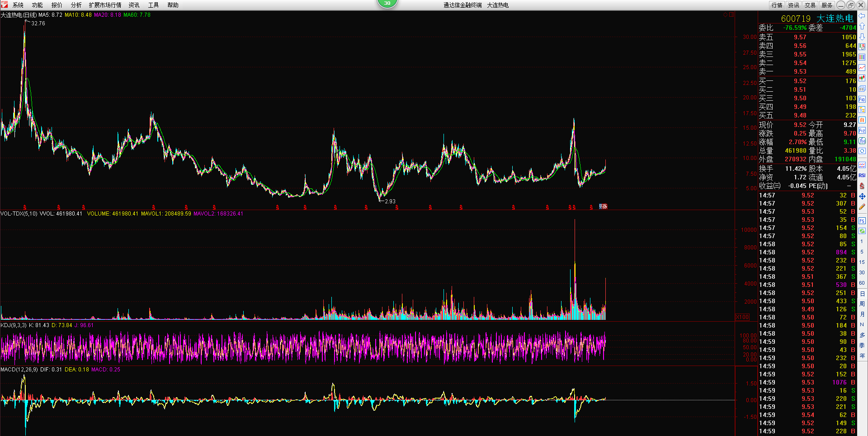Select the 15-minute period button

pyautogui.click(x=862, y=262)
